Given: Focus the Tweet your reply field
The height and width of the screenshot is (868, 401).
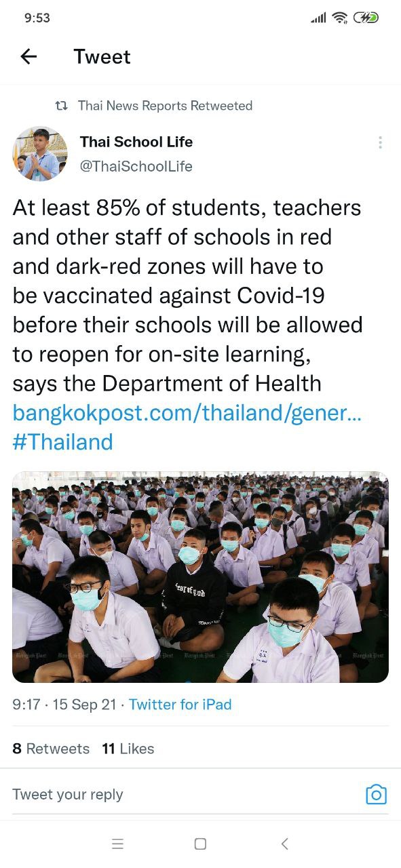Looking at the screenshot, I should [x=183, y=795].
